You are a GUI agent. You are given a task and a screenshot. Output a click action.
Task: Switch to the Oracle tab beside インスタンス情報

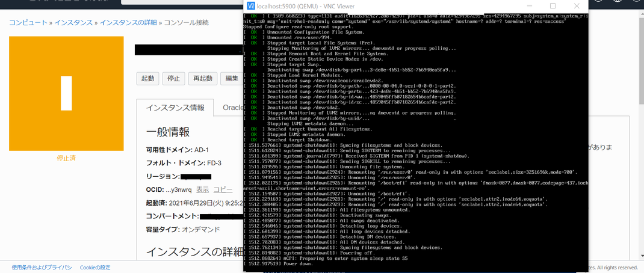click(232, 108)
